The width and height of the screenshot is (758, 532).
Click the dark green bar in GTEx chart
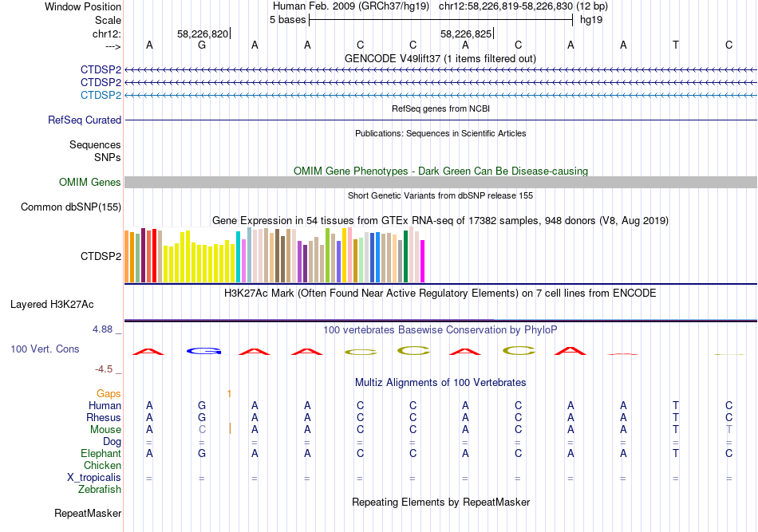coord(405,257)
